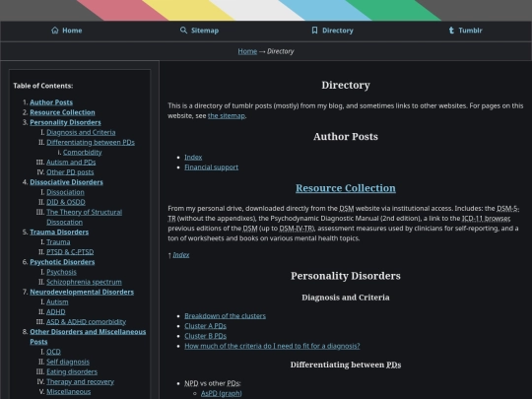Select Self diagnosis contents entry
The width and height of the screenshot is (532, 399).
tap(68, 362)
